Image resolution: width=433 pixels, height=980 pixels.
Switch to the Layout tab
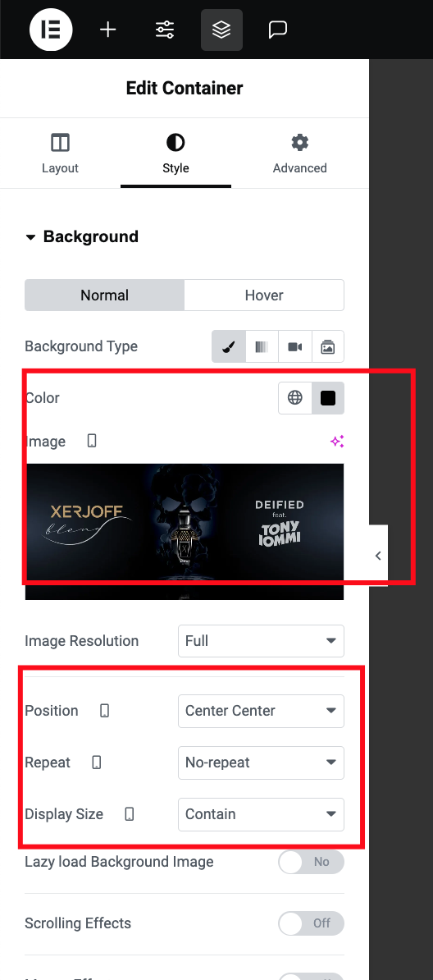(x=60, y=153)
